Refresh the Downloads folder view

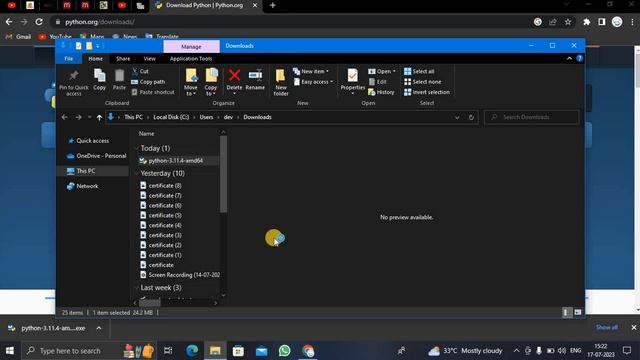click(471, 117)
